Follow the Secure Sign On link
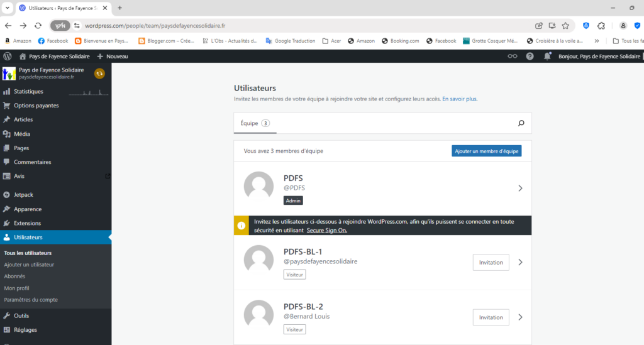 click(326, 230)
